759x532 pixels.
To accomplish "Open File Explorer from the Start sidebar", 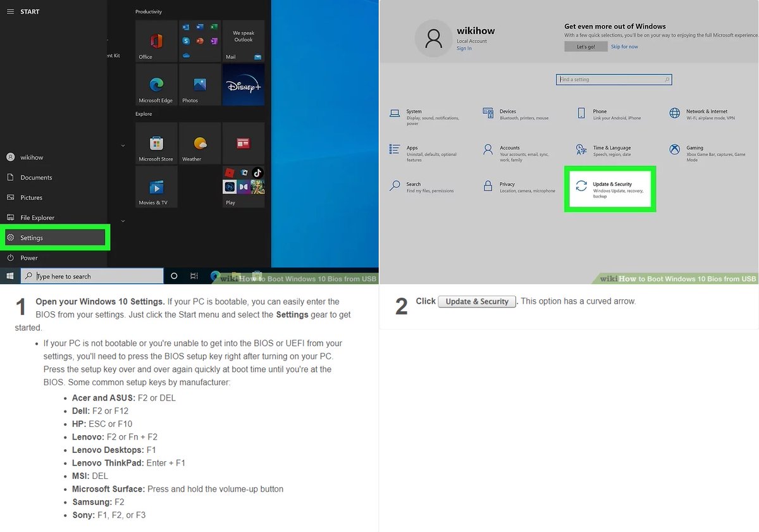I will pos(38,217).
